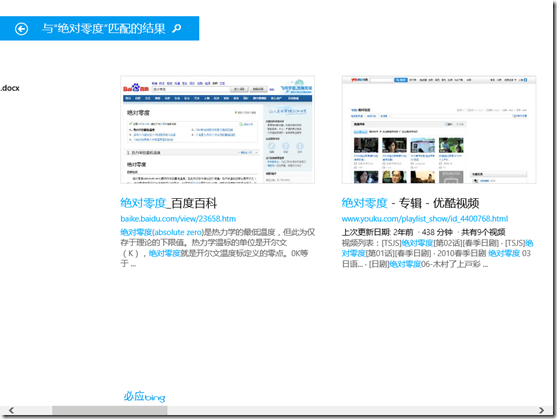
Task: Click the search magnifier icon in header
Action: click(177, 28)
